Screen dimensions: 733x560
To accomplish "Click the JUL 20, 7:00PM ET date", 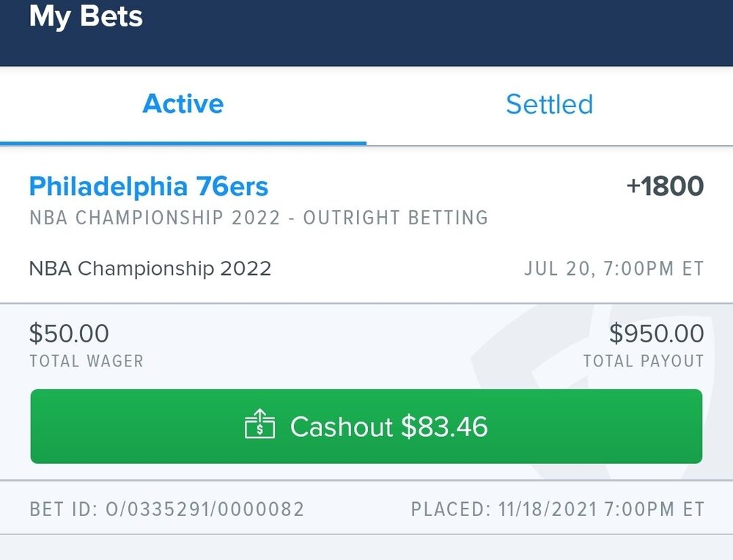I will tap(616, 268).
